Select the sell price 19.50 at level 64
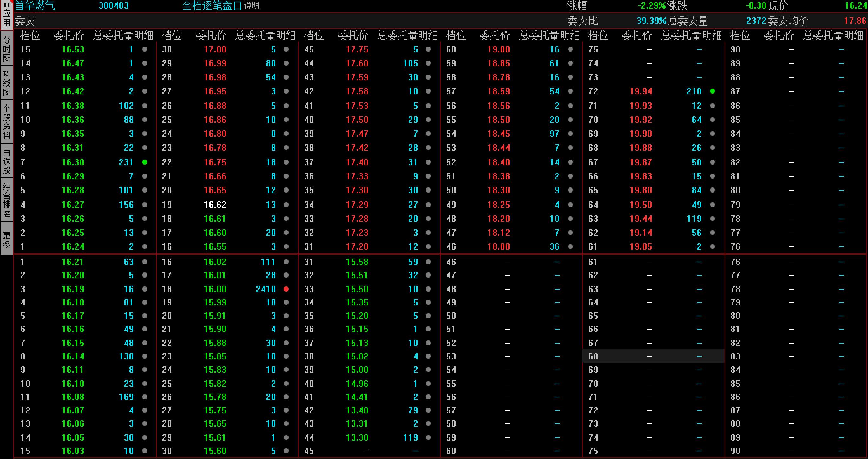 641,205
